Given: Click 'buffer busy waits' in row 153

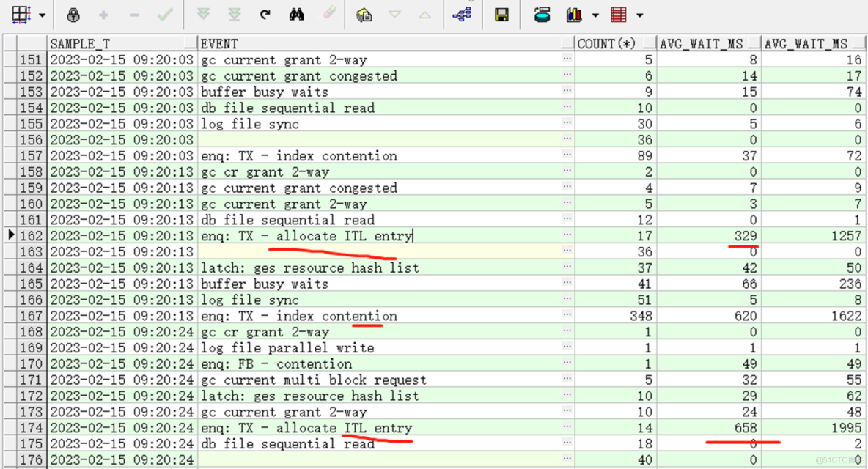Looking at the screenshot, I should 264,92.
